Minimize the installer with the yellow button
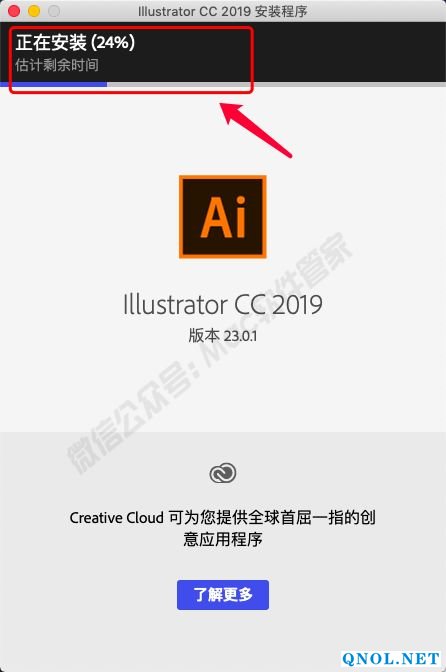The image size is (446, 672). click(x=34, y=11)
